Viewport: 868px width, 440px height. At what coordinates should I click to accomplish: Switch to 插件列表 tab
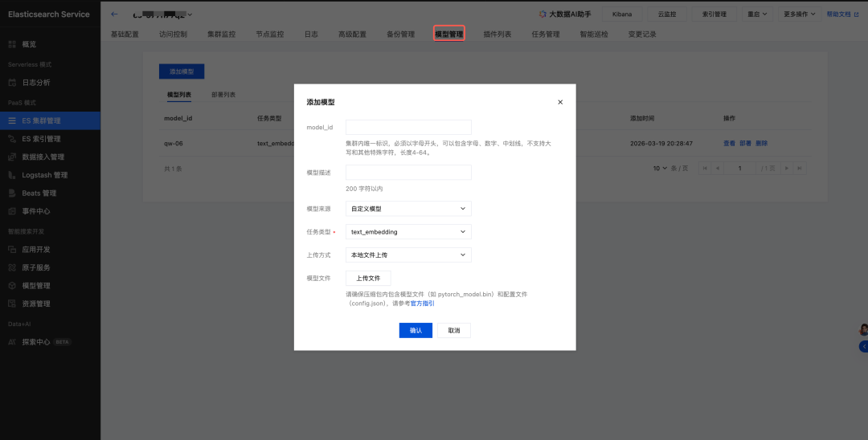[497, 35]
